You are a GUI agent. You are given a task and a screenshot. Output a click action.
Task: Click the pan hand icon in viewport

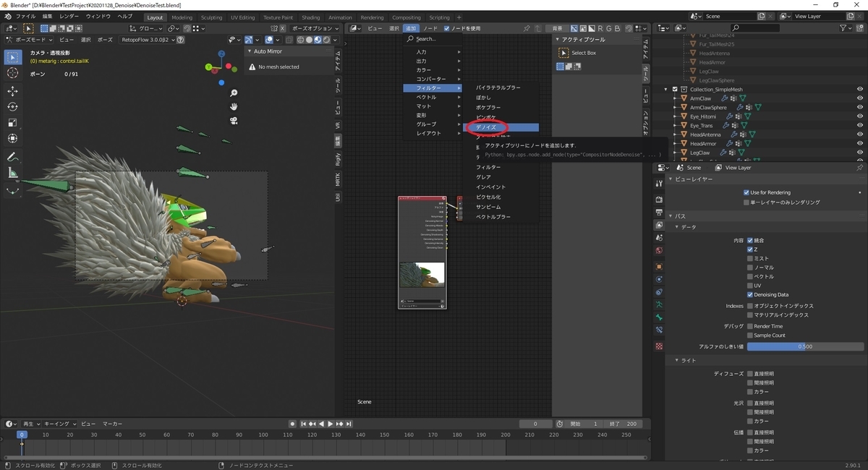tap(234, 106)
